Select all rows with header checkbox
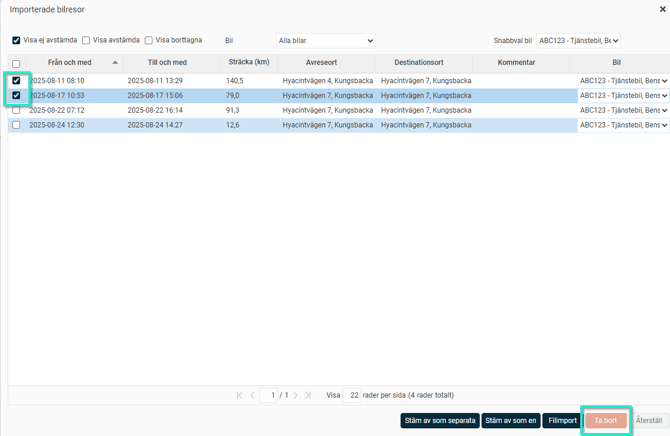The height and width of the screenshot is (436, 670). click(x=16, y=64)
